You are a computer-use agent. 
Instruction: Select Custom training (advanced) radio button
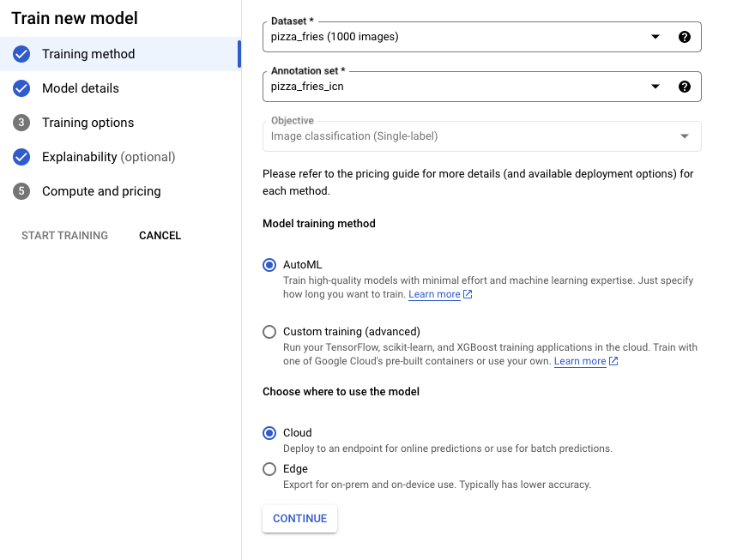pyautogui.click(x=269, y=332)
